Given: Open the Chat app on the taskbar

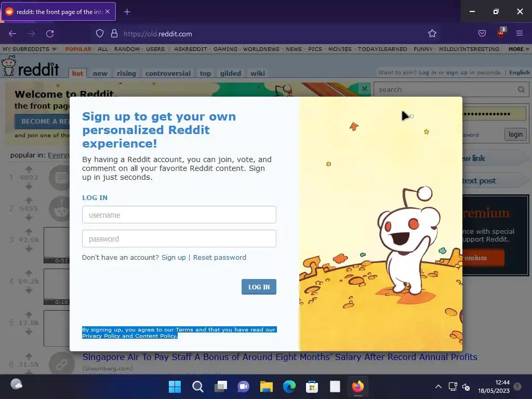Looking at the screenshot, I should 243,387.
